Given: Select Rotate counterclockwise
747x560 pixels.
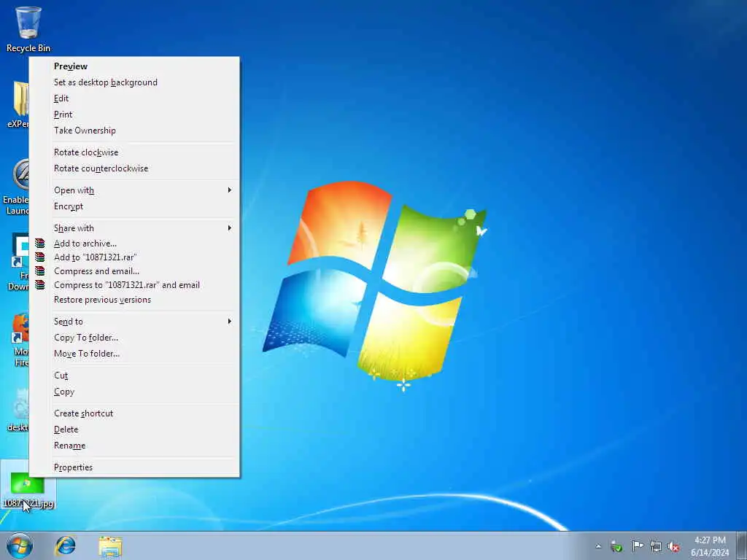Looking at the screenshot, I should tap(134, 168).
